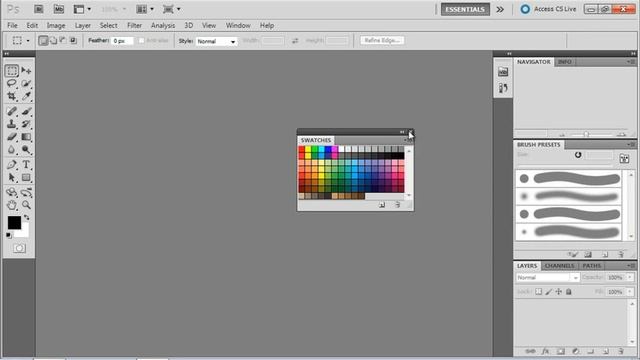The height and width of the screenshot is (360, 640).
Task: Select the Zoom tool
Action: point(26,205)
